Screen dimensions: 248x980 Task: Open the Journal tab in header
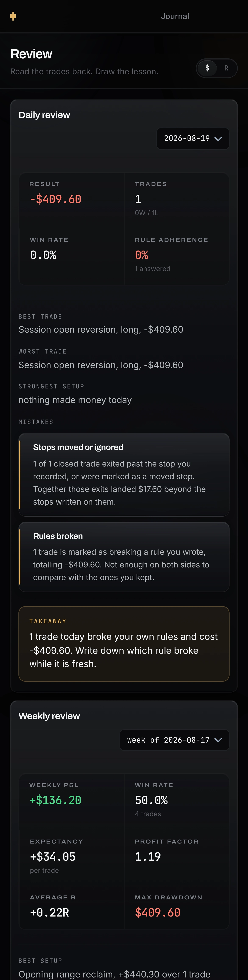coord(175,16)
